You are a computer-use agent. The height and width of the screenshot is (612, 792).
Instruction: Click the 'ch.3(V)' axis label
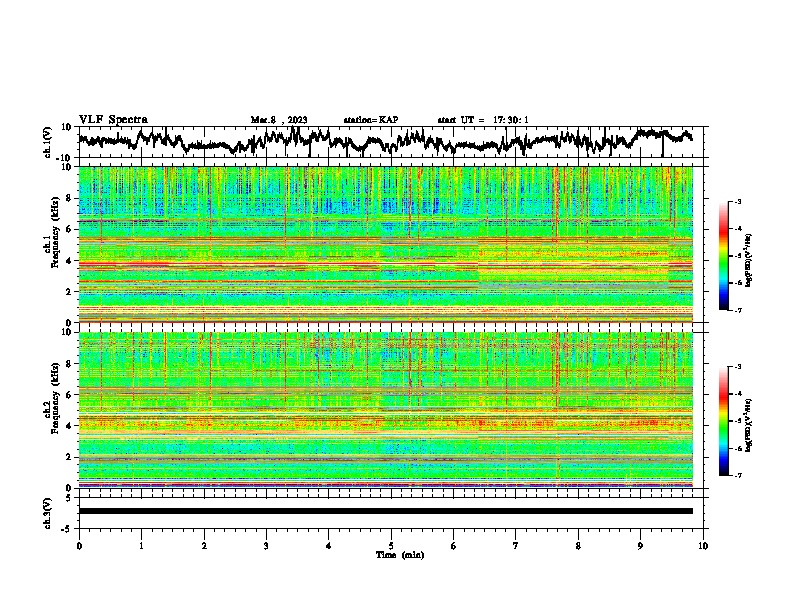point(48,514)
